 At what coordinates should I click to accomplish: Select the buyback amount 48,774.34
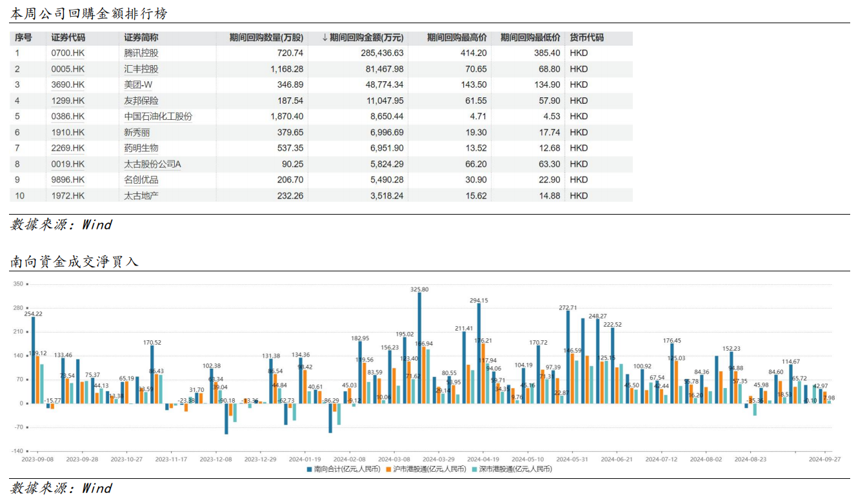click(385, 84)
